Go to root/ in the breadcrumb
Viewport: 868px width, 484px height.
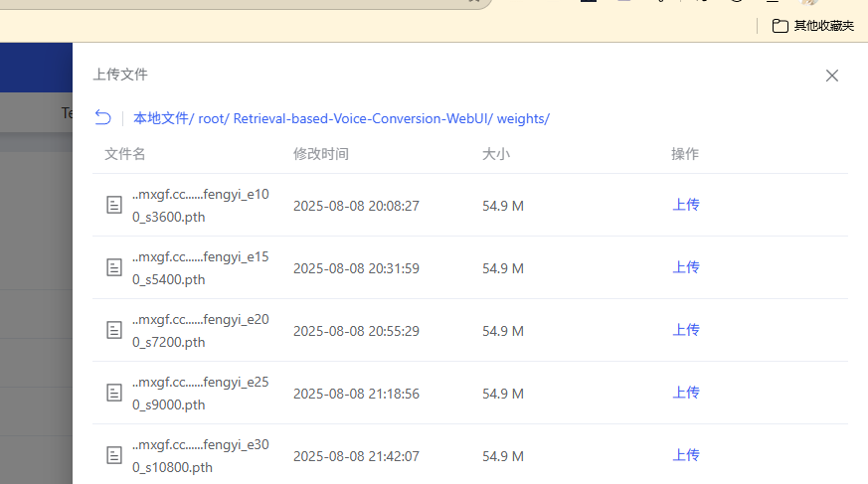pos(213,118)
